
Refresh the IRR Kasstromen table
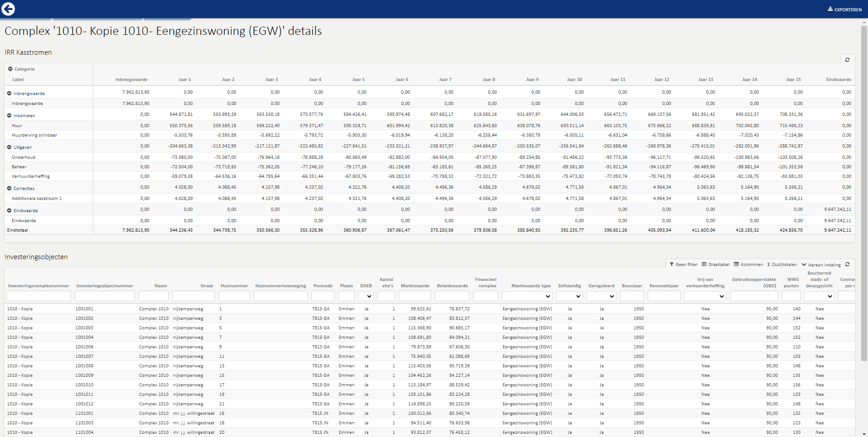(x=847, y=60)
